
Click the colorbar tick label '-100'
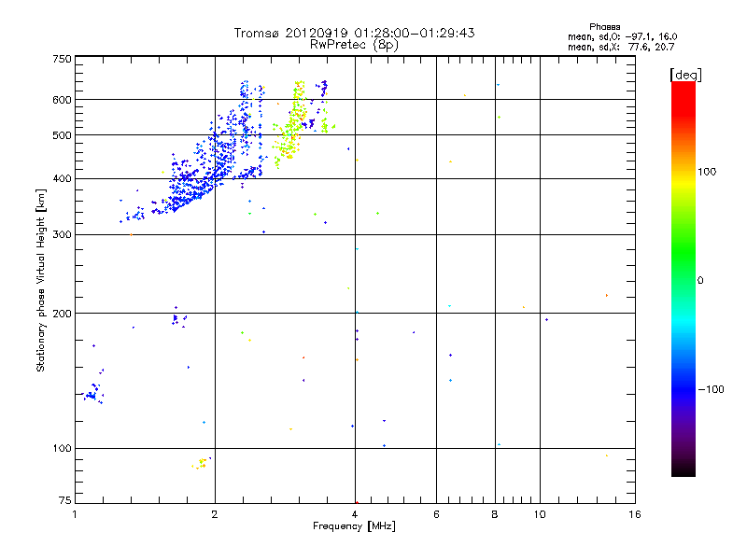point(711,389)
